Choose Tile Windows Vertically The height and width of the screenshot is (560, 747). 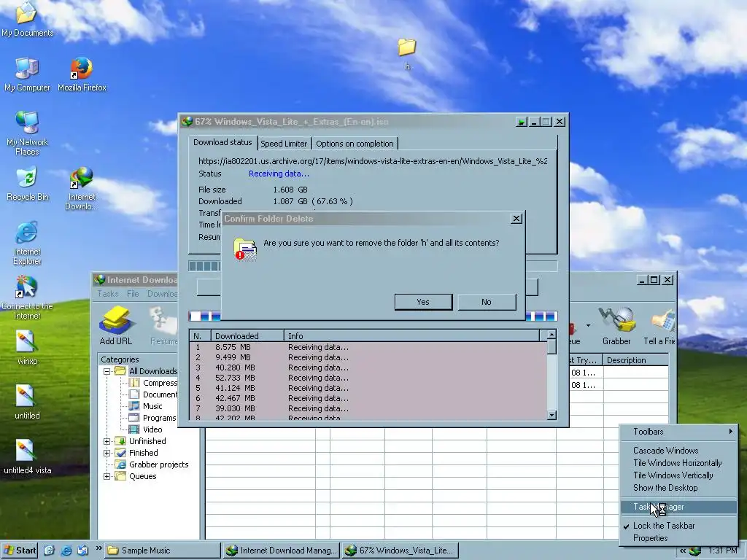pos(678,475)
